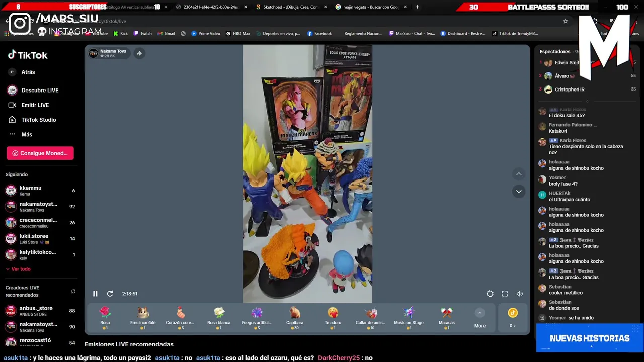The height and width of the screenshot is (362, 644).
Task: Open followed channel crececonmel
Action: [x=40, y=223]
